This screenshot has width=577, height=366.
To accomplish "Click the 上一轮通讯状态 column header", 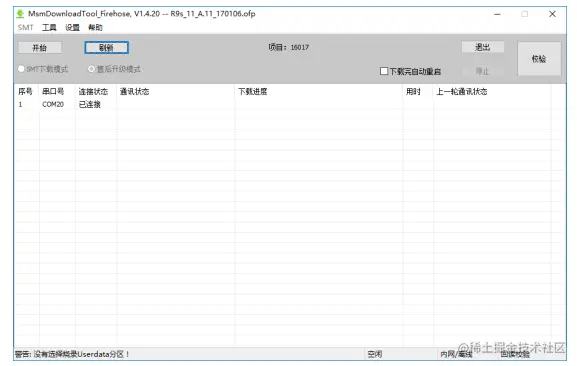I will [461, 92].
